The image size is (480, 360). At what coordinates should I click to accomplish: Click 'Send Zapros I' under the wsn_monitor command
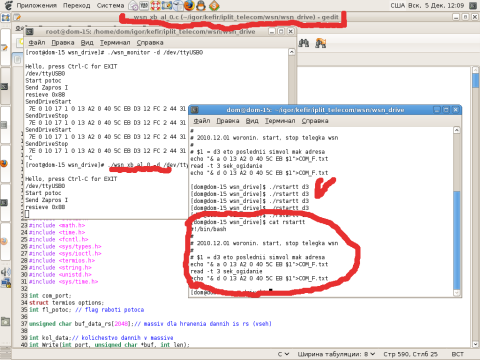[x=47, y=88]
